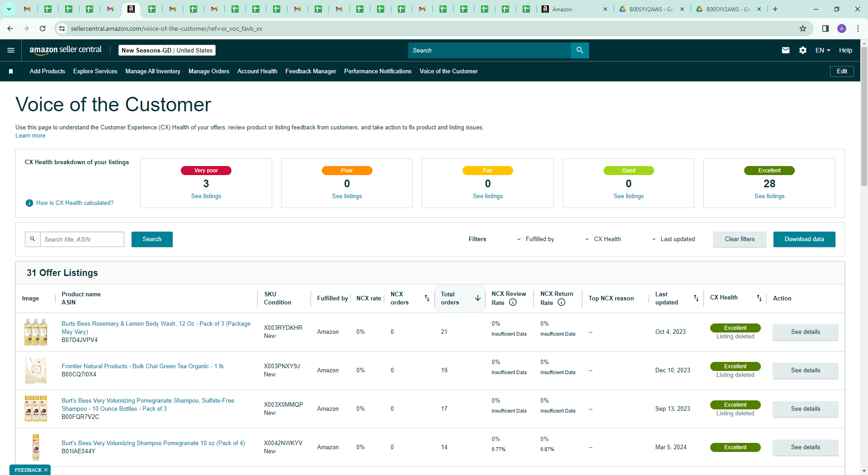Screen dimensions: 868x475
Task: Open a new browser tab
Action: click(775, 9)
